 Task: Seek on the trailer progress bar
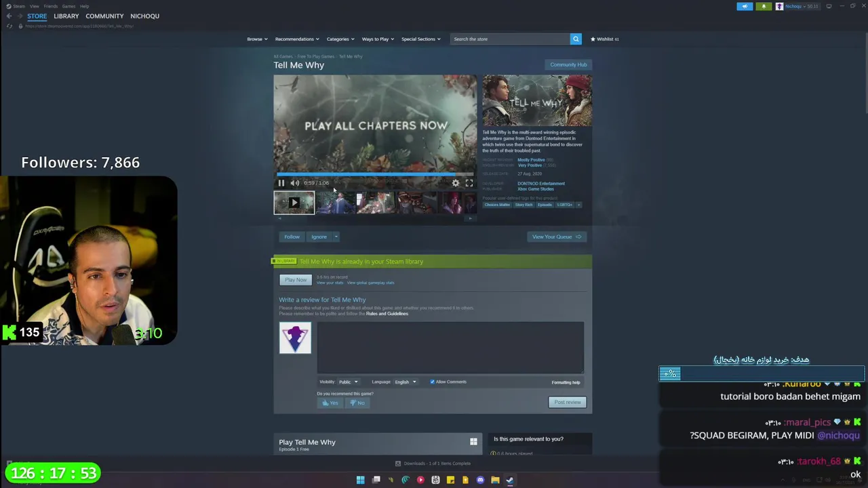pos(375,175)
